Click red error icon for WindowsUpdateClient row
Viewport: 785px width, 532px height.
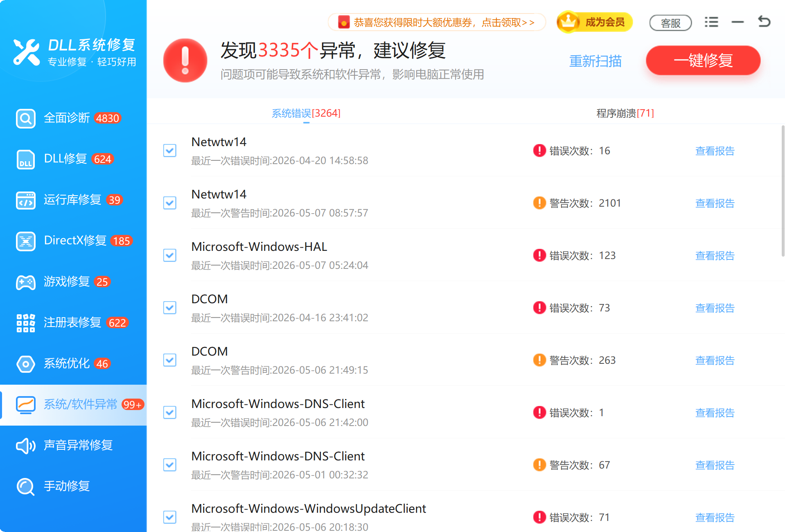tap(539, 517)
